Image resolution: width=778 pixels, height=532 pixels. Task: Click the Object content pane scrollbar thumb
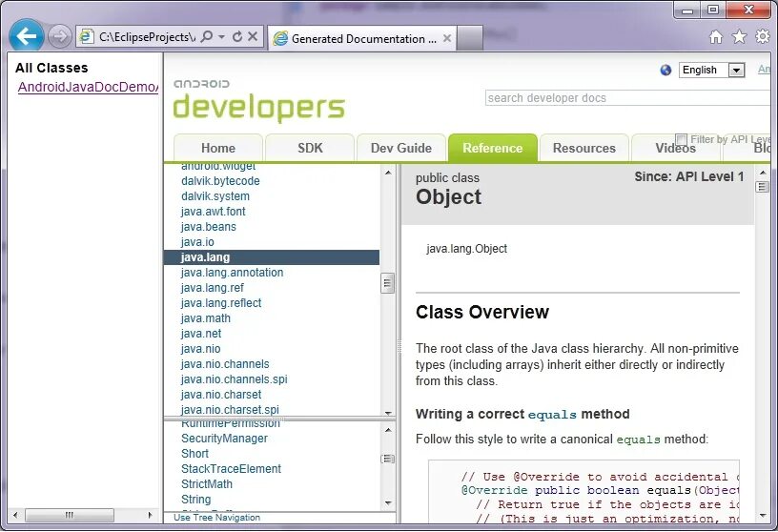point(763,187)
